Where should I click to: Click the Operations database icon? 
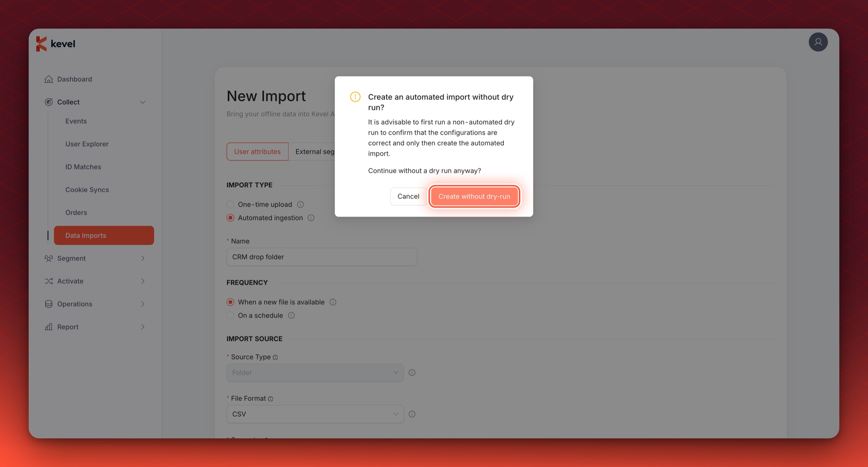pyautogui.click(x=48, y=304)
